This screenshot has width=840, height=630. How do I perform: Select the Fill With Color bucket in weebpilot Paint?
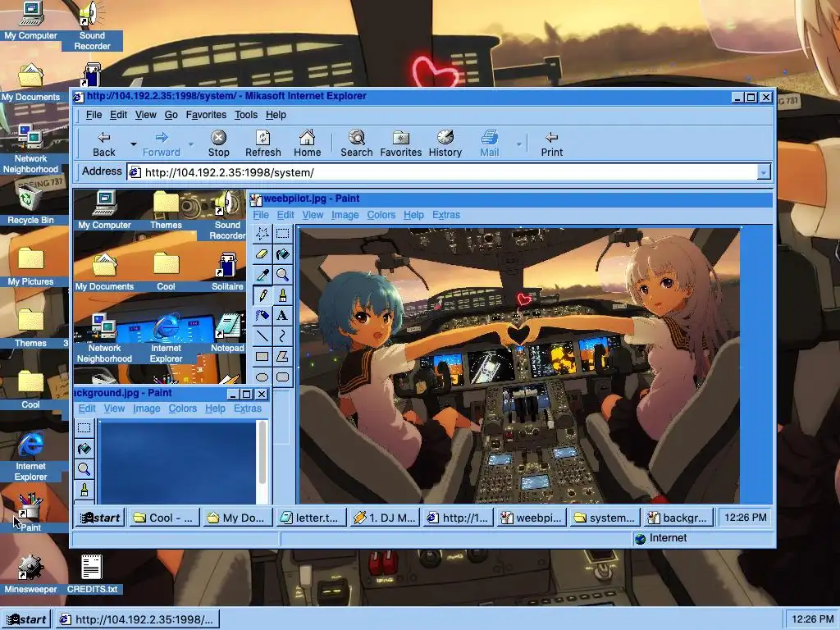(282, 254)
